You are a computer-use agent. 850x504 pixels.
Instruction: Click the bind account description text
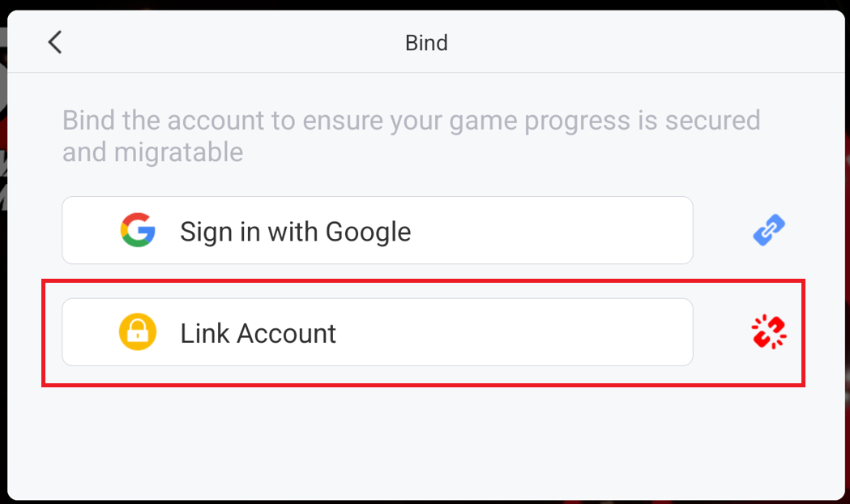point(412,136)
